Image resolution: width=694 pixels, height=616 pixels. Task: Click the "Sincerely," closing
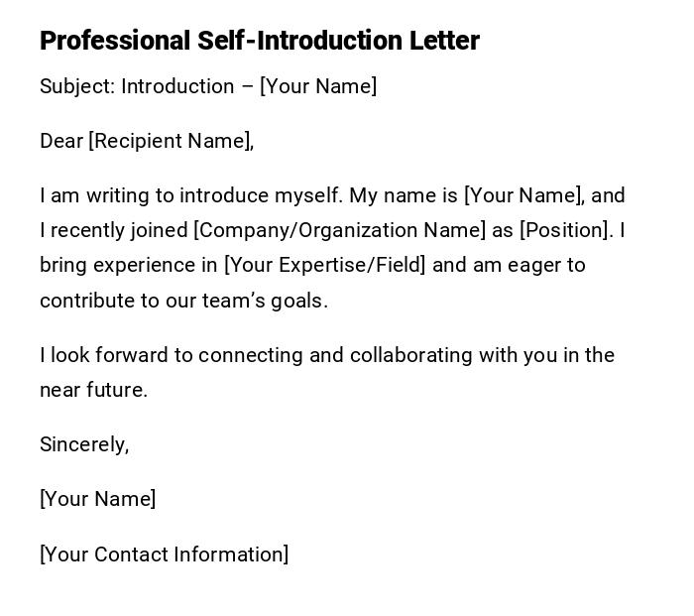coord(84,444)
